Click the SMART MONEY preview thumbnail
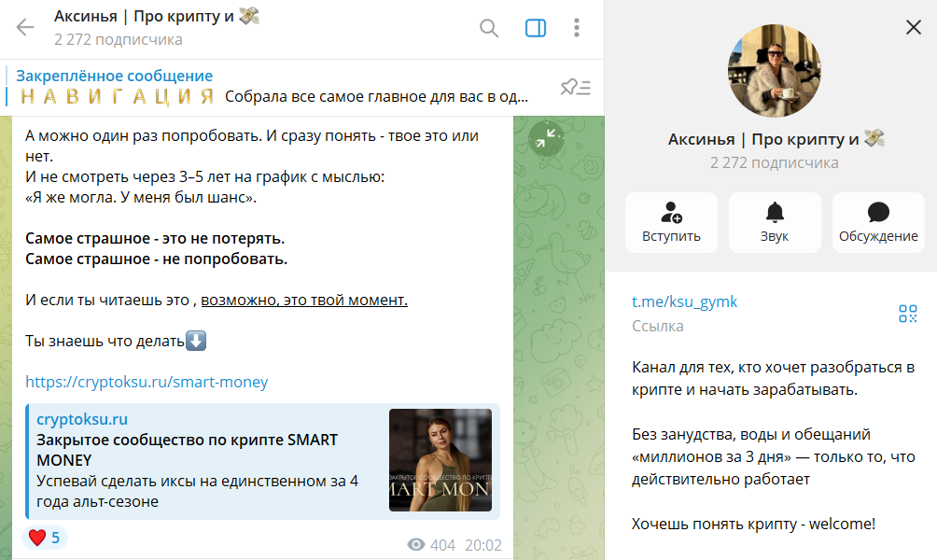This screenshot has width=937, height=560. click(x=441, y=460)
